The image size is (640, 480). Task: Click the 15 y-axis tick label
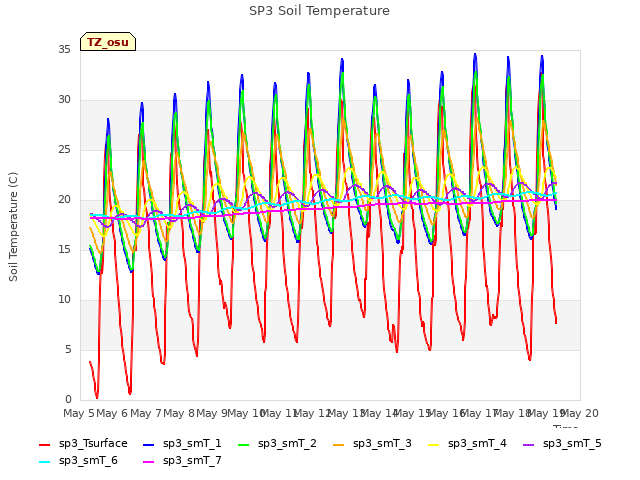[64, 249]
